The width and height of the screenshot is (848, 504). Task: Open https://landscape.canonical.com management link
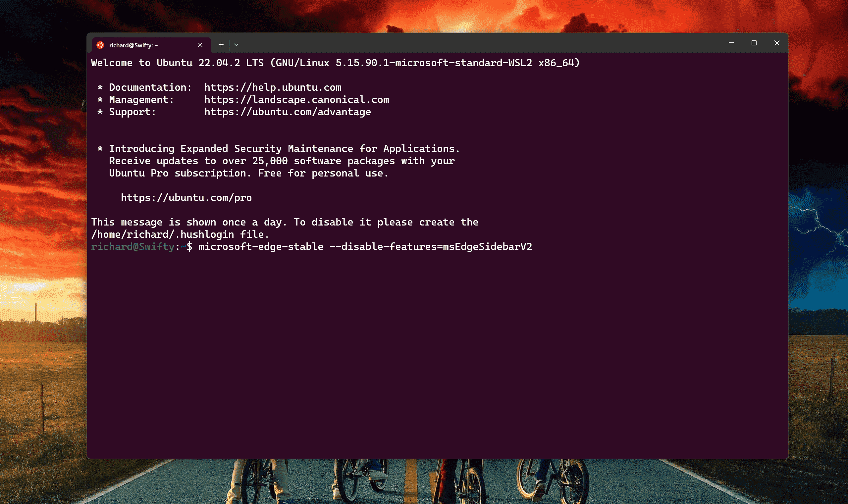(x=296, y=99)
